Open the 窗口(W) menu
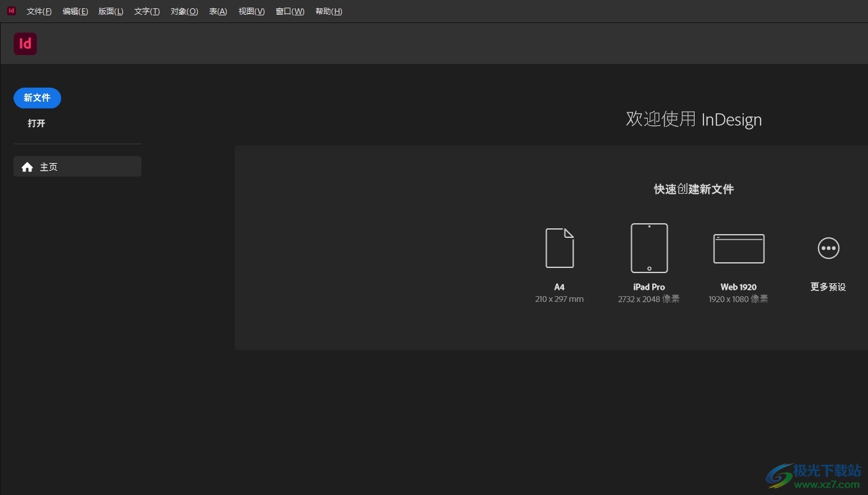This screenshot has width=868, height=495. [x=290, y=12]
